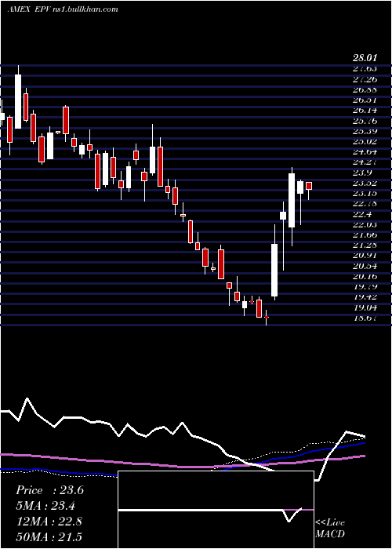Click the 21.28 price axis label
Image resolution: width=392 pixels, height=549 pixels.
[365, 245]
